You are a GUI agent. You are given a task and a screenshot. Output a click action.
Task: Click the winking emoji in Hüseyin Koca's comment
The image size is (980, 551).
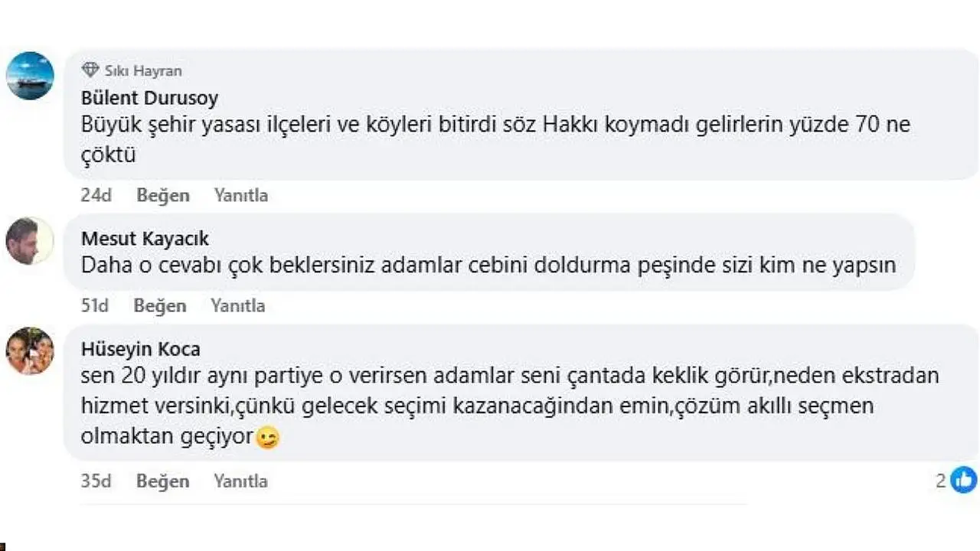[x=267, y=438]
